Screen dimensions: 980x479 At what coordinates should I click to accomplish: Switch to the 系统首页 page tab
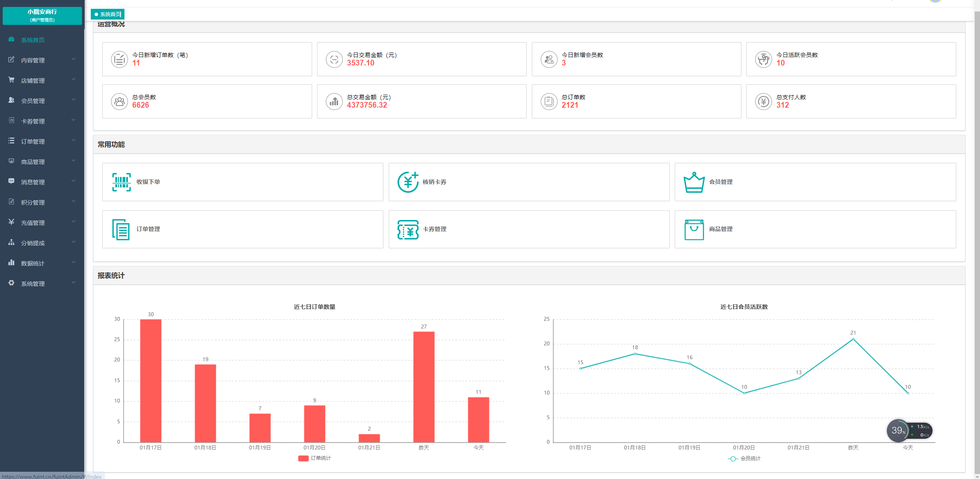[108, 14]
